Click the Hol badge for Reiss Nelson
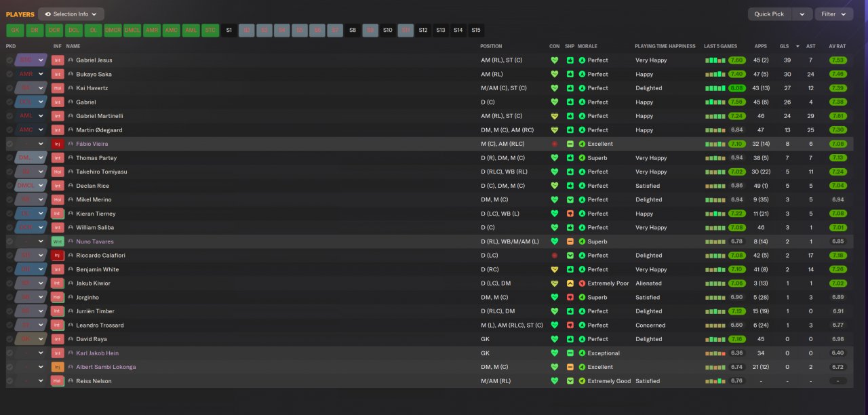868x415 pixels. coord(58,380)
